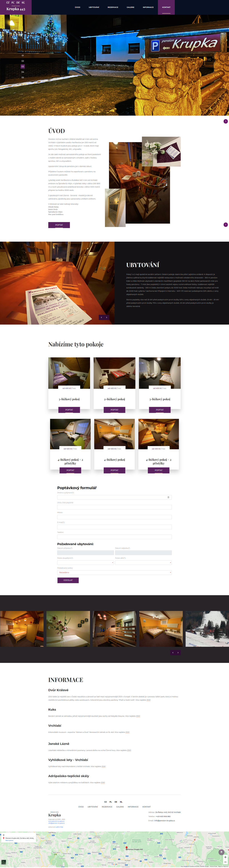Advance to next slide in Ubytování section
This screenshot has height=868, width=229.
tap(107, 317)
